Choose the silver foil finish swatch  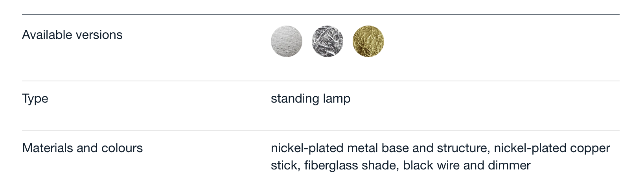pos(328,41)
